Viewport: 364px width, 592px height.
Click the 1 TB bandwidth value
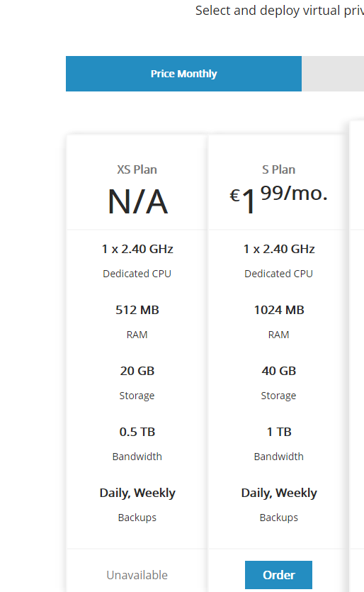(279, 432)
